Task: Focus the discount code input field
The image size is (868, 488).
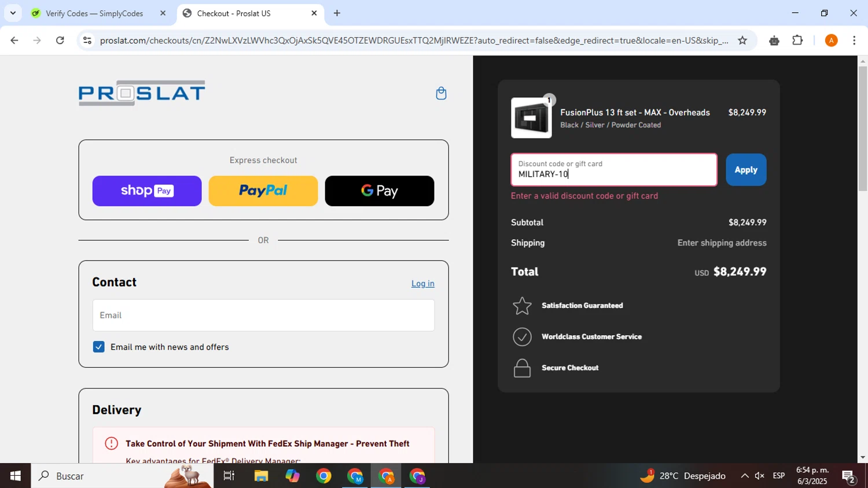Action: point(614,170)
